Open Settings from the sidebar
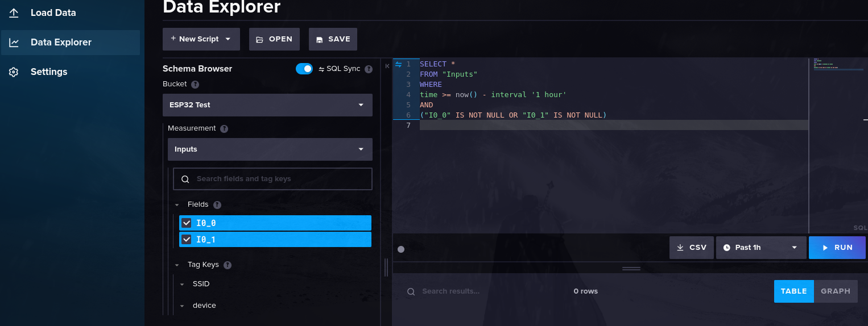This screenshot has width=868, height=326. tap(71, 72)
